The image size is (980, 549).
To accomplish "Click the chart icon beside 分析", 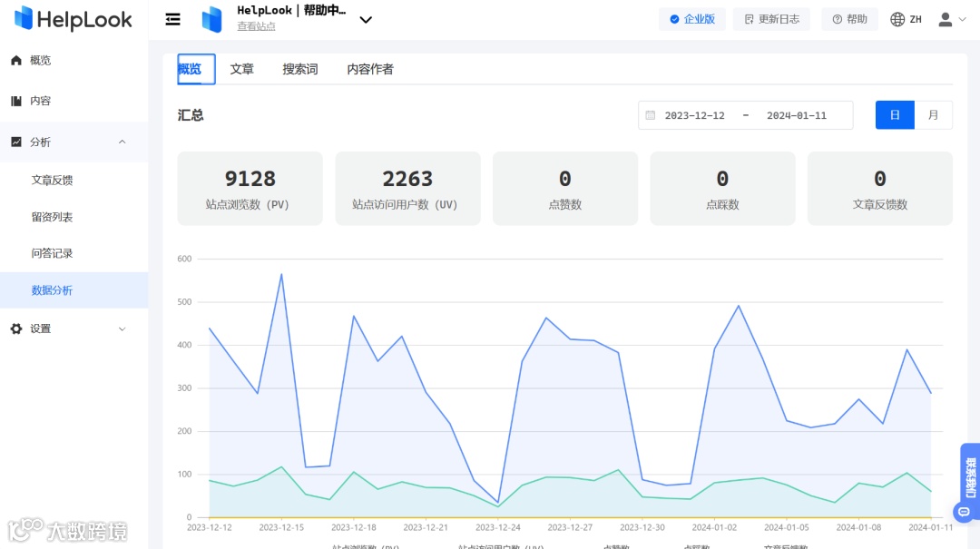I will tap(16, 142).
